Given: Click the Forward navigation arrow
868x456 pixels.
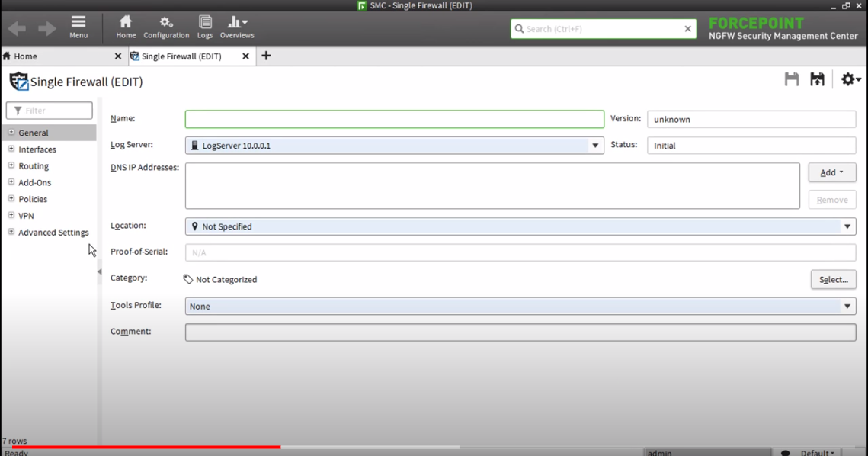Looking at the screenshot, I should point(47,28).
